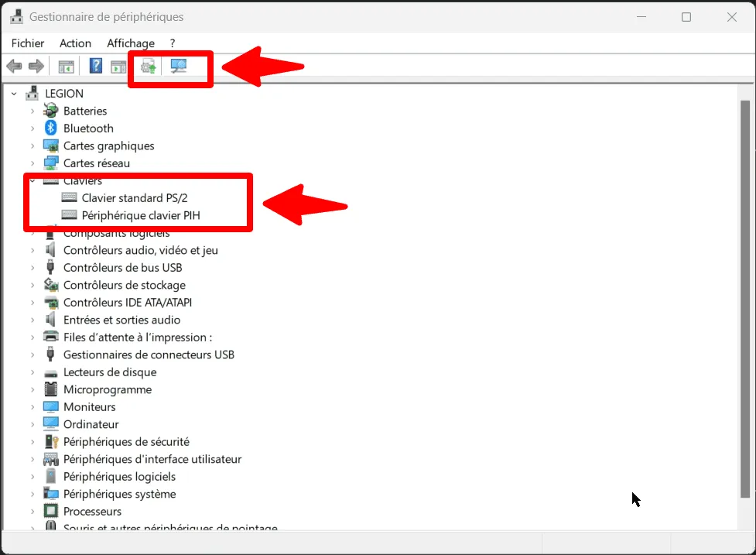Select the Périphériques logiciels label
This screenshot has width=756, height=555.
pyautogui.click(x=120, y=476)
